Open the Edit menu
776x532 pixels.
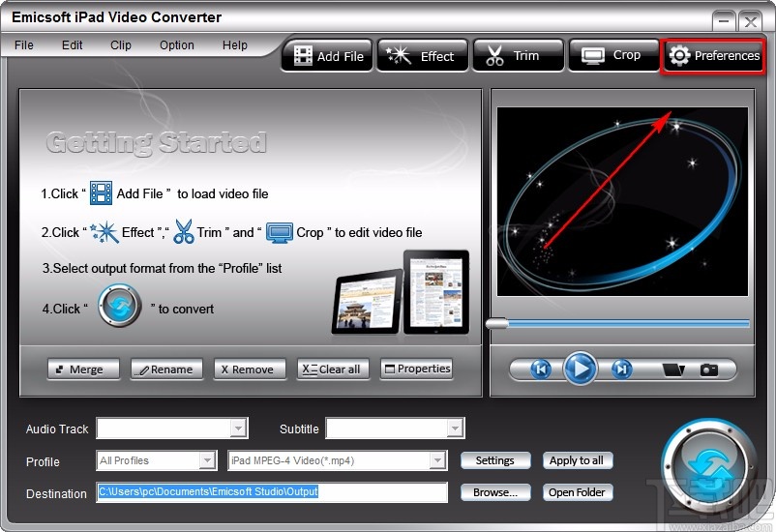click(x=72, y=45)
